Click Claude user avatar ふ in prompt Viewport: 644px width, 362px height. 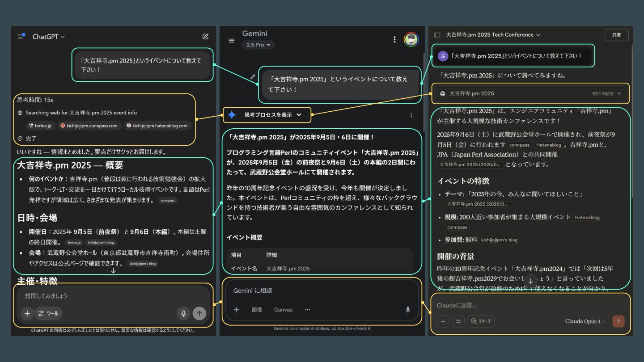coord(443,56)
